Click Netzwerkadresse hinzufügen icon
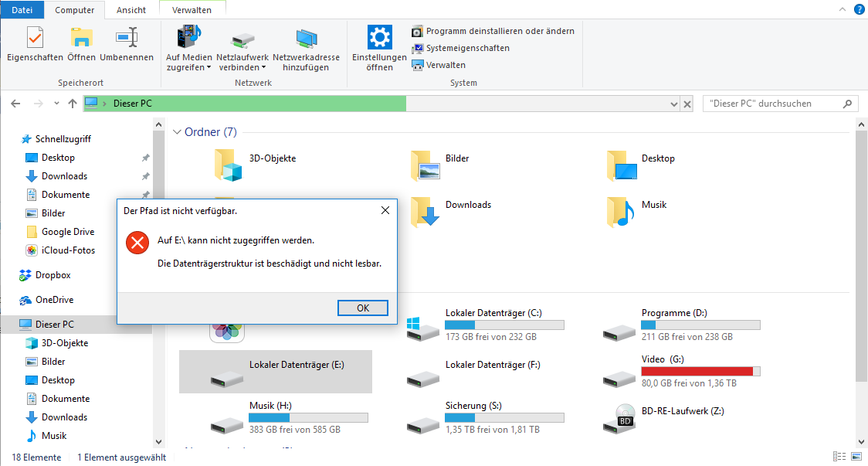The height and width of the screenshot is (466, 868). point(306,39)
